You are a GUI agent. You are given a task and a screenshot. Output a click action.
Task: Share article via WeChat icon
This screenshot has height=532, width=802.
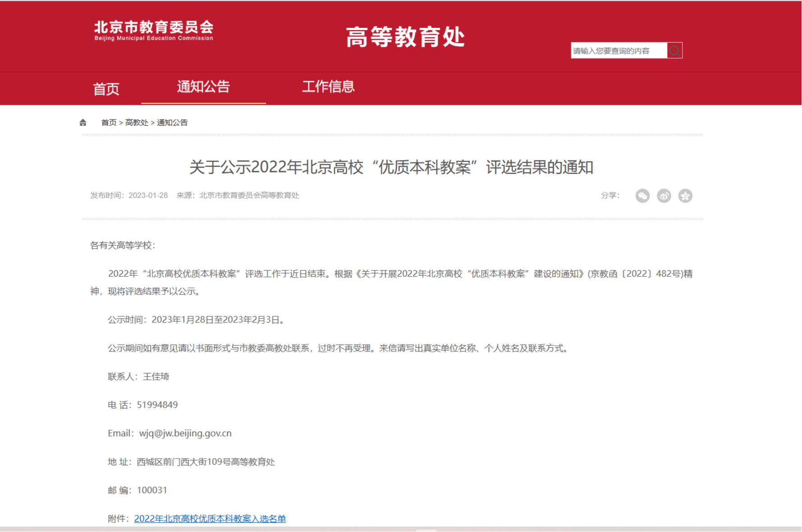[x=642, y=196]
